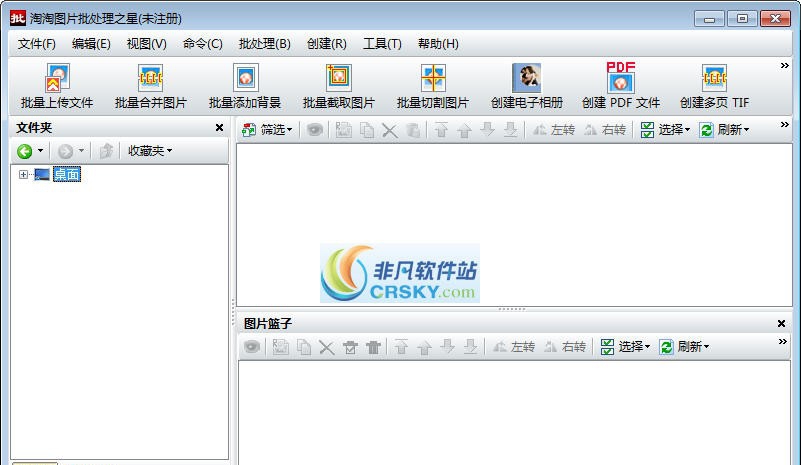Expand main toolbar overflow chevron

pyautogui.click(x=785, y=65)
